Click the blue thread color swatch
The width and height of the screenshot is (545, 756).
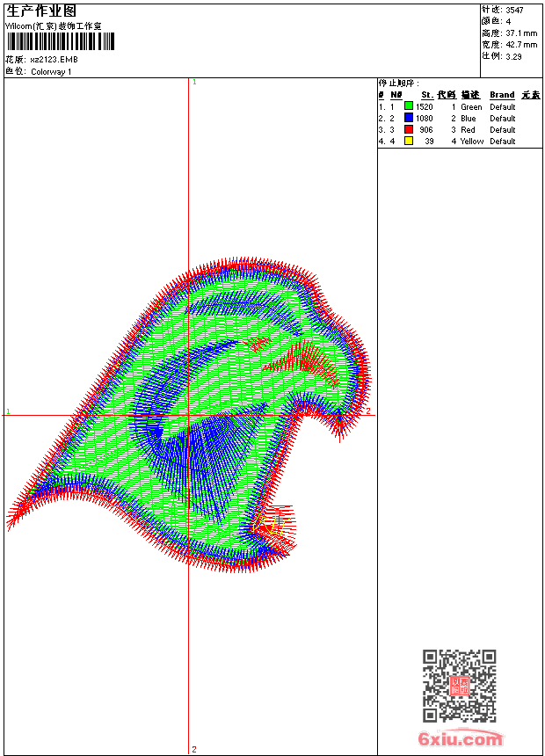tap(409, 118)
